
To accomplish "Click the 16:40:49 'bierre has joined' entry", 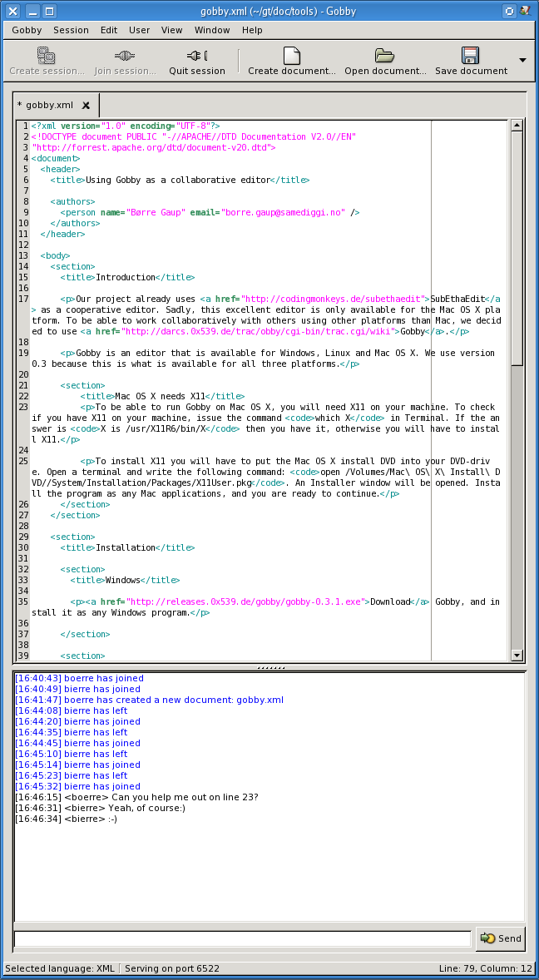I will 77,689.
